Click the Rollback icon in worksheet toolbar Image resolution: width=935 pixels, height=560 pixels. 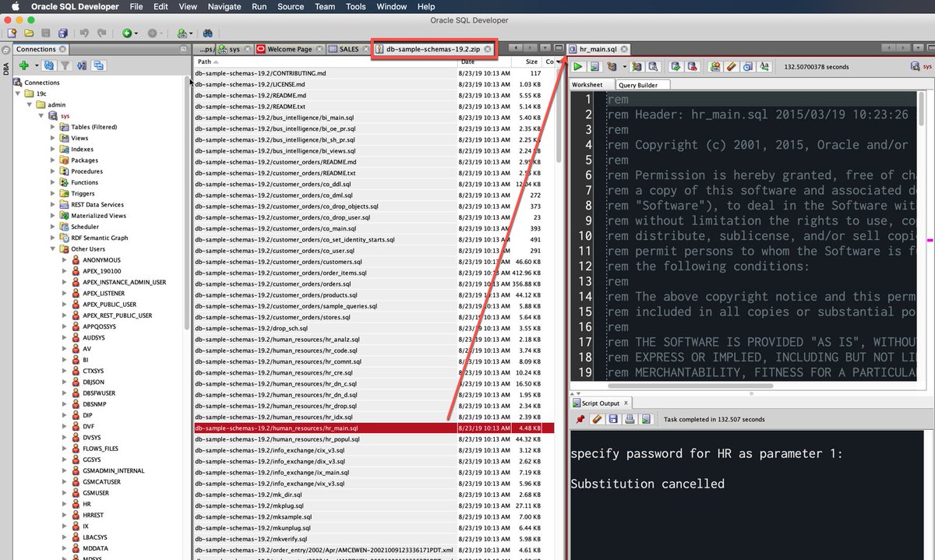[691, 67]
